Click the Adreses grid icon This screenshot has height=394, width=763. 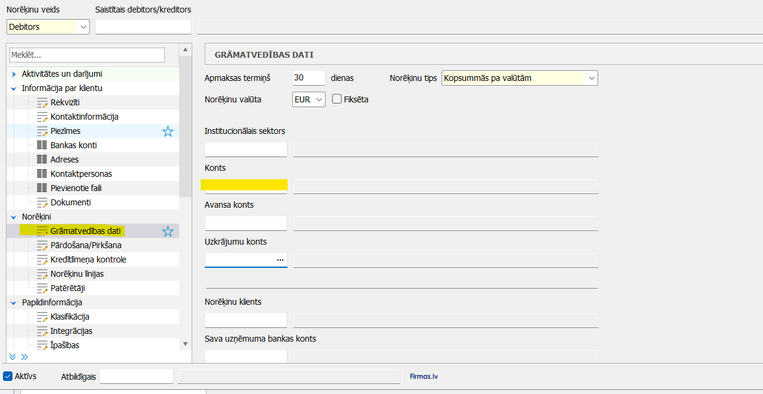42,160
